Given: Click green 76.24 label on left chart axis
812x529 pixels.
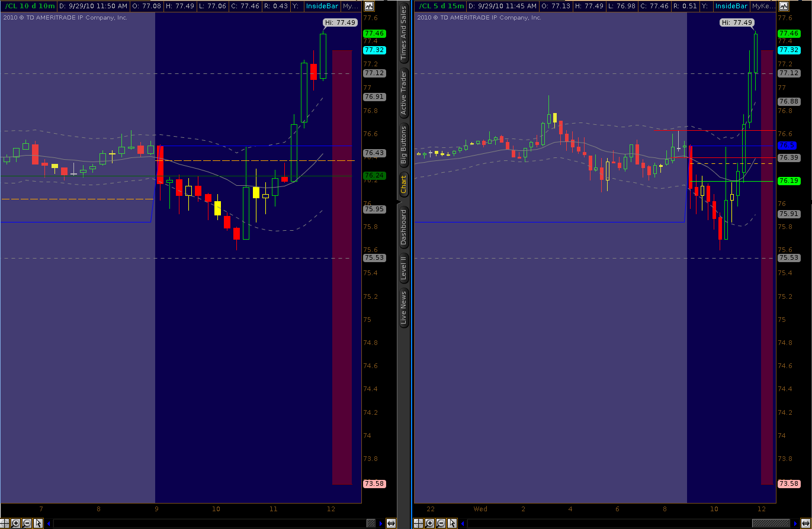Looking at the screenshot, I should coord(374,176).
